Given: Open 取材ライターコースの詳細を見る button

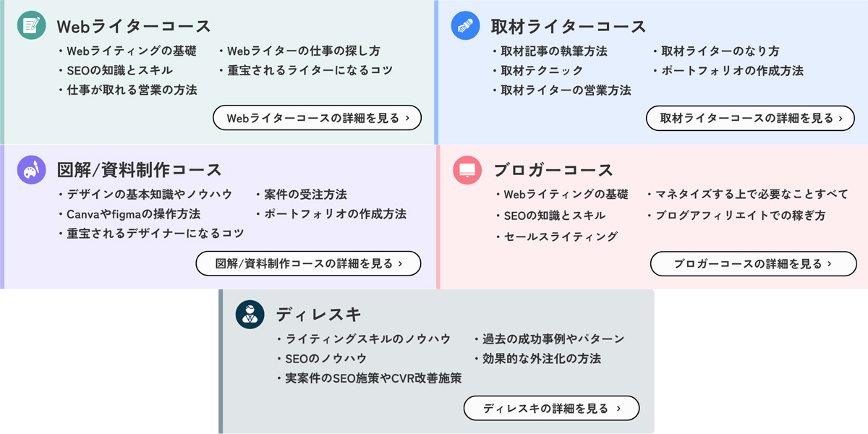Looking at the screenshot, I should pos(750,118).
